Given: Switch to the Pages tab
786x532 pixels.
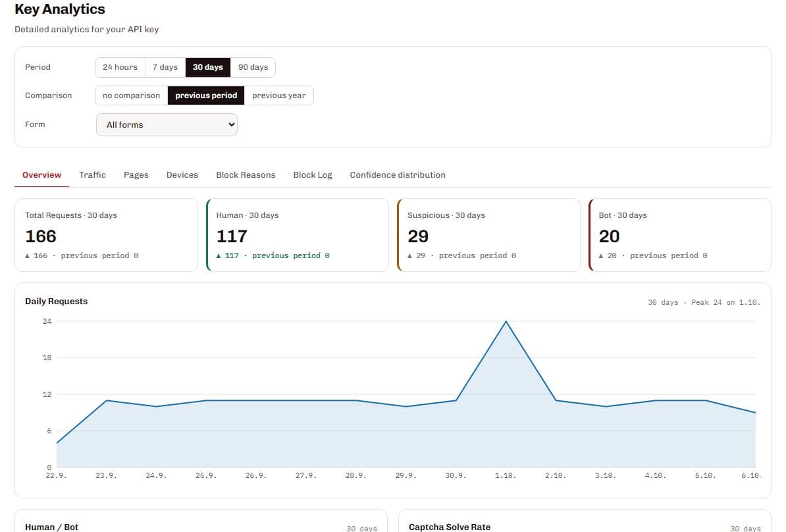Looking at the screenshot, I should (x=136, y=175).
